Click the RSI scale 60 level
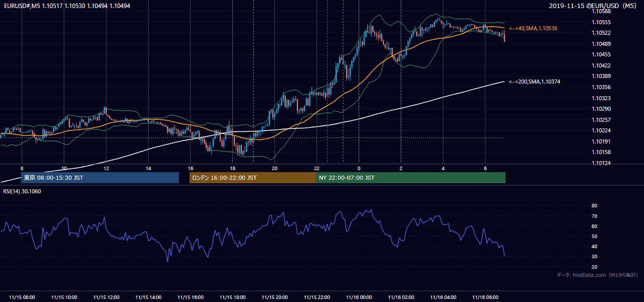Viewport: 644px width, 302px height. 595,226
